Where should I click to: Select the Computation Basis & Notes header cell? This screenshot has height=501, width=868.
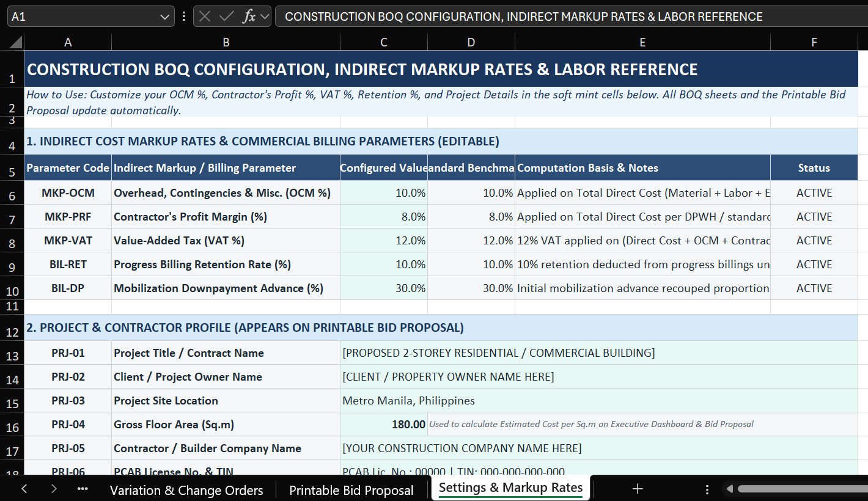[642, 168]
